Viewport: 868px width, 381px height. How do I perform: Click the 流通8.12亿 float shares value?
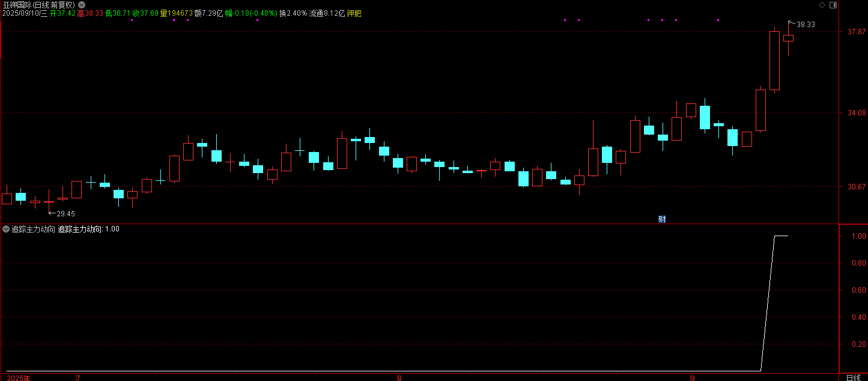327,13
